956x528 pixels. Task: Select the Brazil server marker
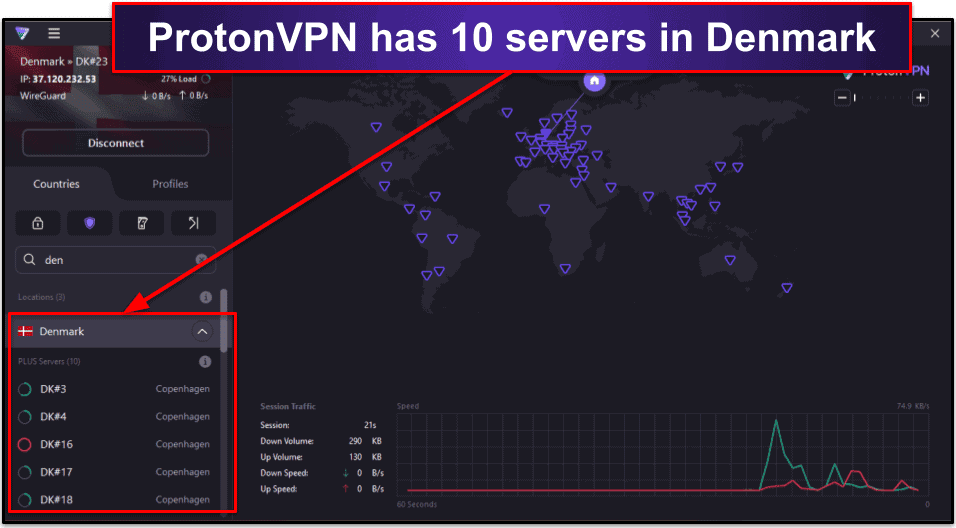click(x=452, y=239)
